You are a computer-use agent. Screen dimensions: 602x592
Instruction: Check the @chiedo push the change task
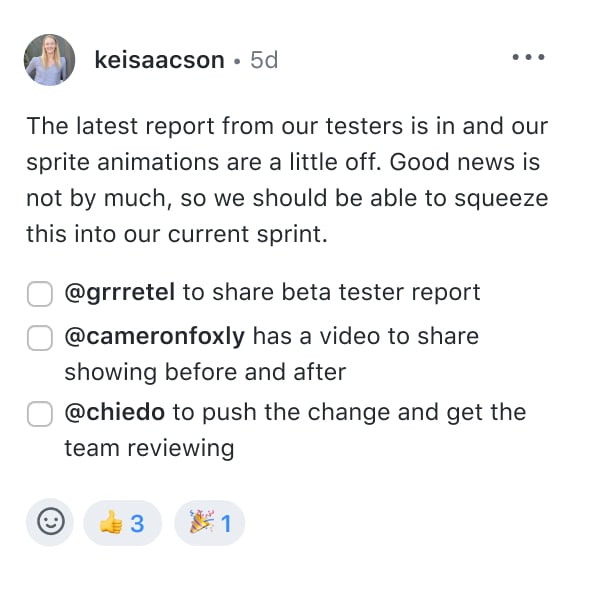(x=39, y=414)
